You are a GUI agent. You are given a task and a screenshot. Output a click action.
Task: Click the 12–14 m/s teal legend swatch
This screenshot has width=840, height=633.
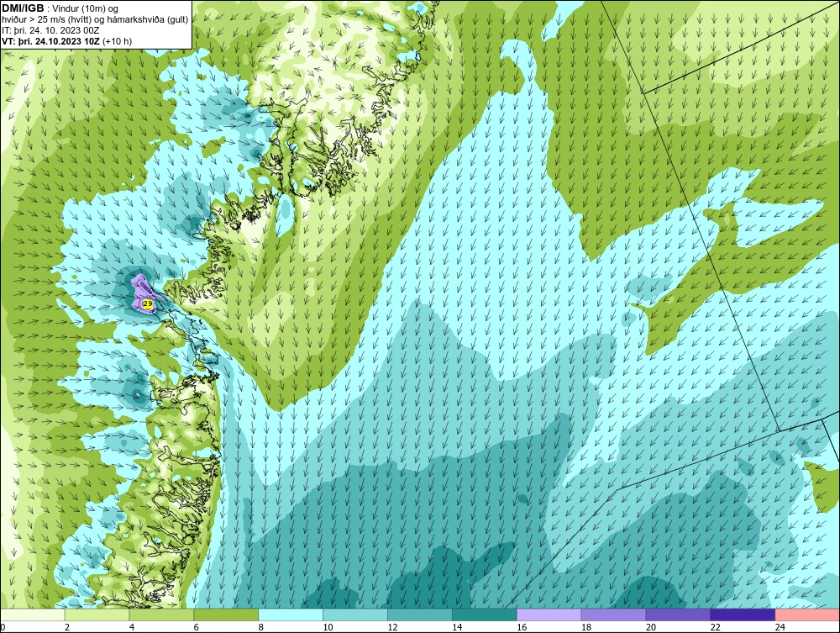pyautogui.click(x=420, y=615)
